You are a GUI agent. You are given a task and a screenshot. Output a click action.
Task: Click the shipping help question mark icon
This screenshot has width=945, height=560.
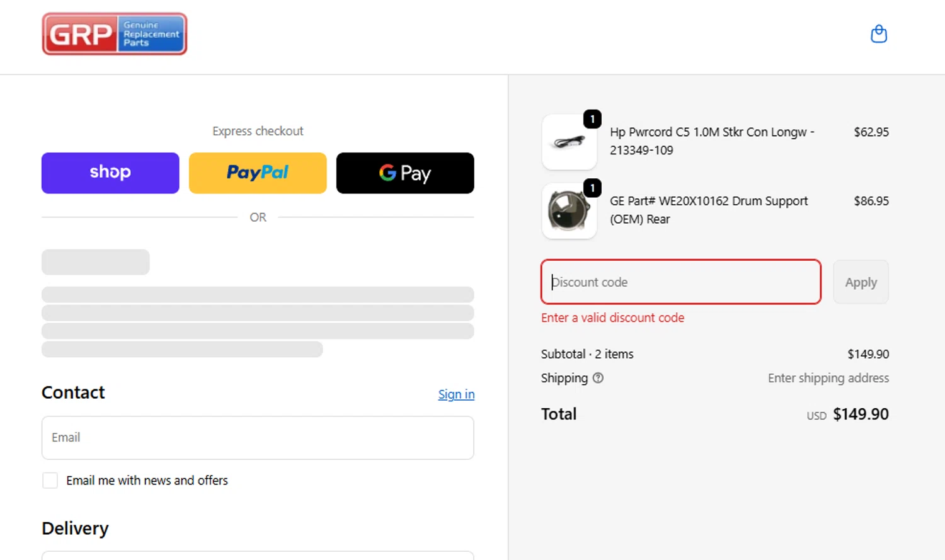[x=598, y=378]
